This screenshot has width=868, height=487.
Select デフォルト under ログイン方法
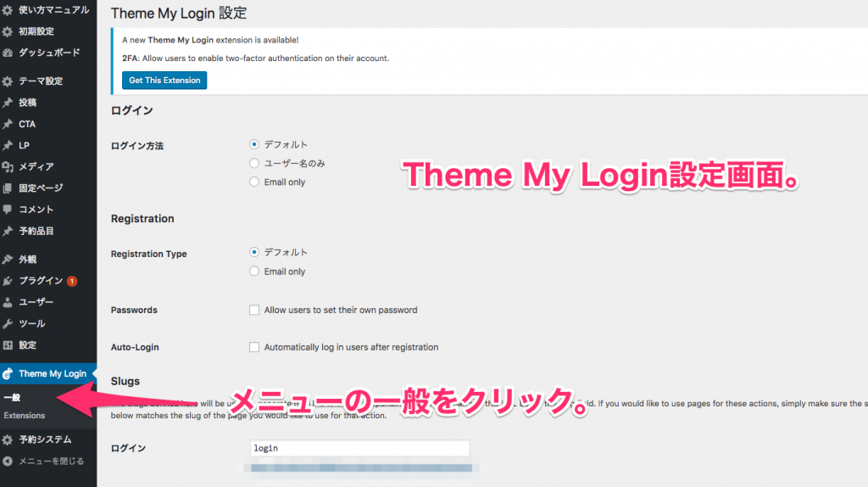click(x=254, y=144)
